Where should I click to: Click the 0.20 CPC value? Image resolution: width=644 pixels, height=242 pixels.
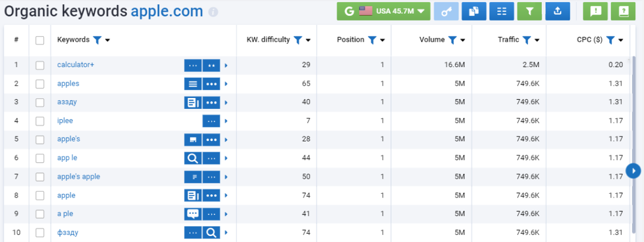616,65
